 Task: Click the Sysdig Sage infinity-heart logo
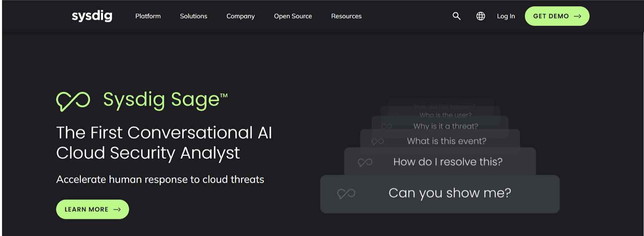73,101
